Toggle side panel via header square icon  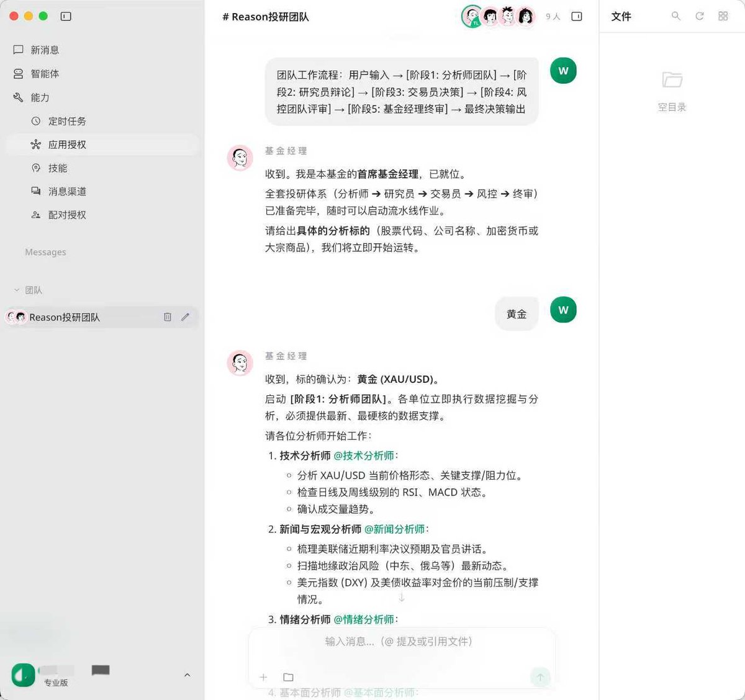point(577,17)
